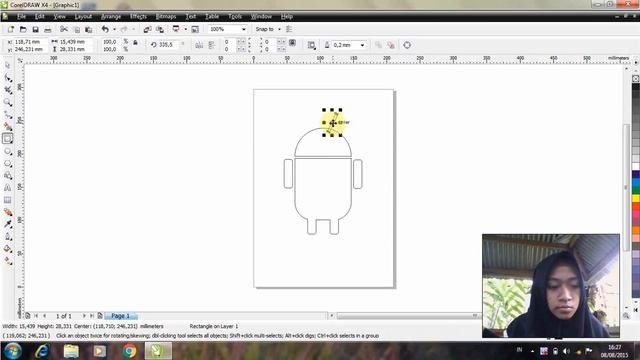Pick the blue swatch in color palette
This screenshot has width=640, height=360.
coord(636,182)
